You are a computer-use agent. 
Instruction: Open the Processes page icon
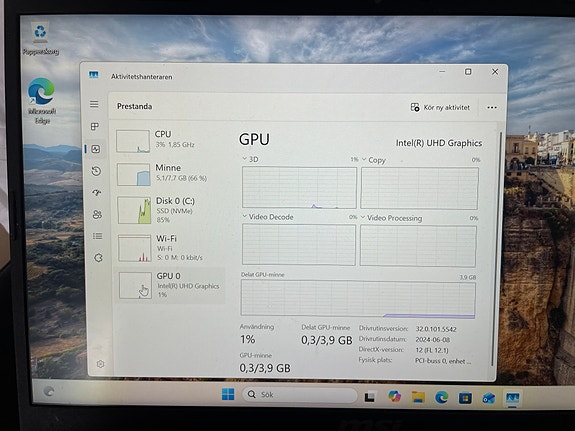pos(95,127)
